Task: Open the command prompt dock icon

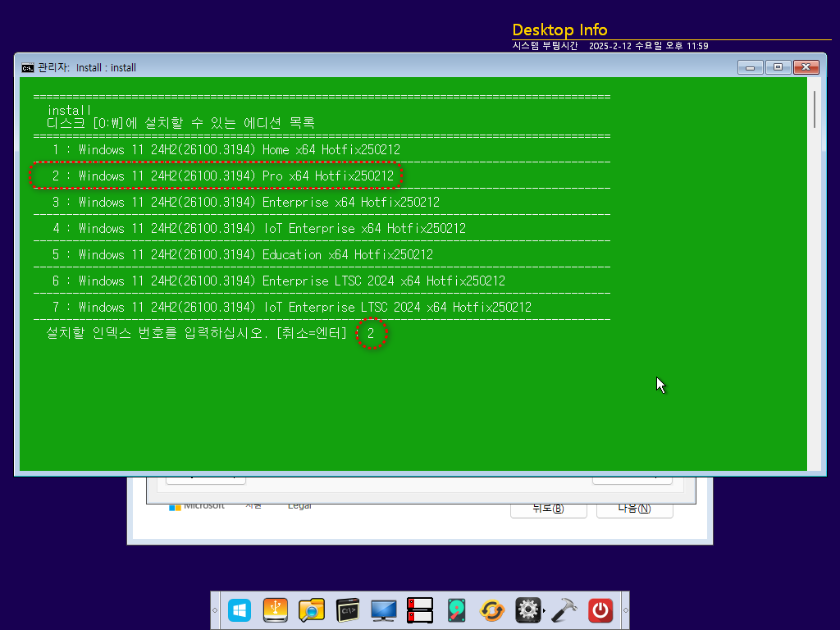Action: click(348, 610)
